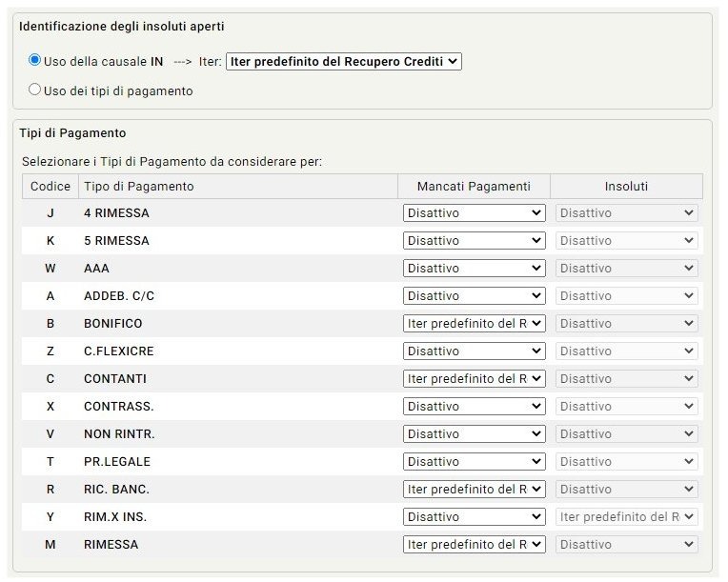728x582 pixels.
Task: Change Mancati Pagamenti selection for RIMESSA row M
Action: 474,545
